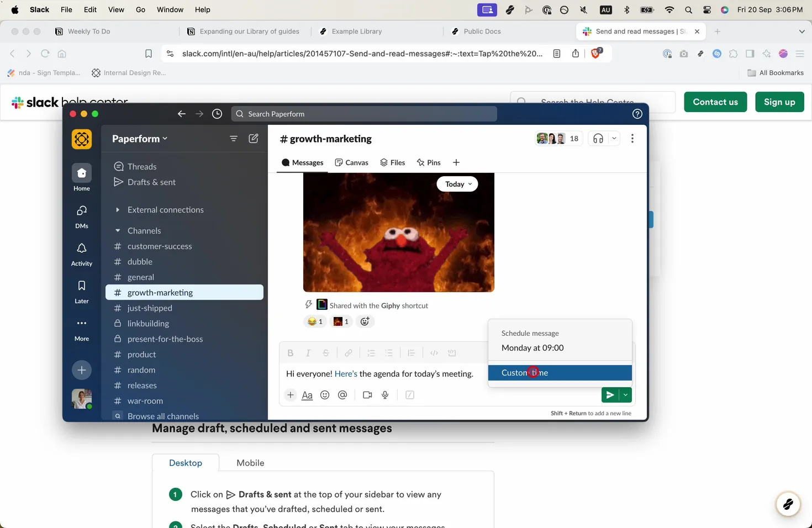Attach a file with the composer plus

point(291,395)
